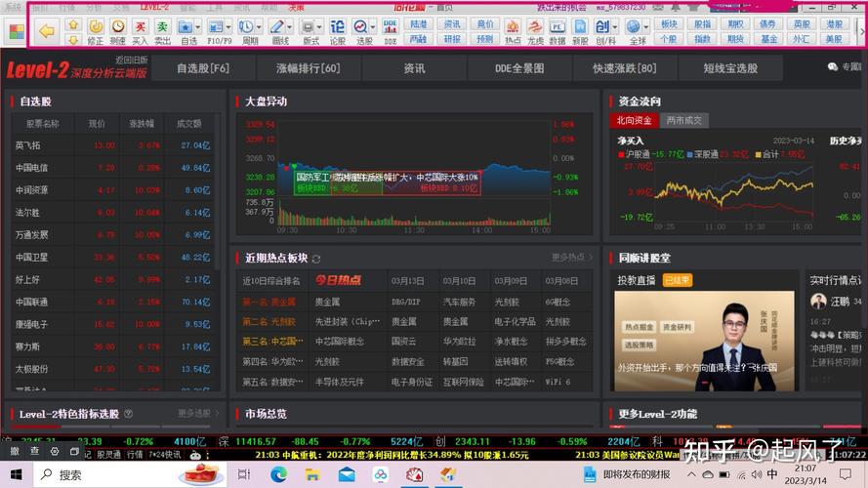Open the 涨幅排行[60] tab

[x=309, y=68]
